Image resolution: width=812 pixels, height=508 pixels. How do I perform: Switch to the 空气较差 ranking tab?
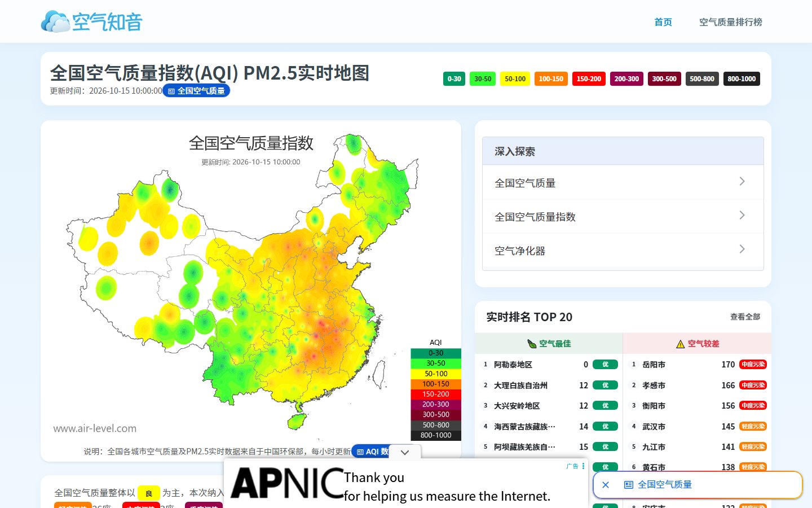[x=697, y=343]
